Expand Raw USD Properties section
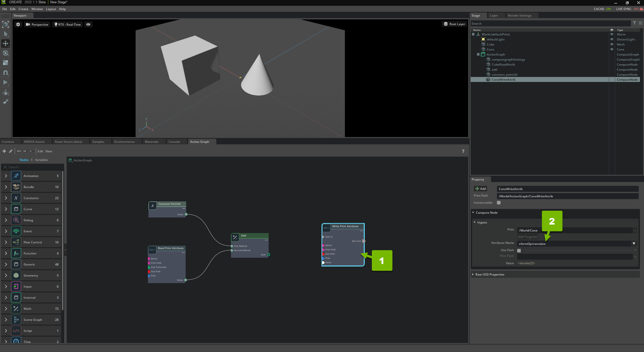 coord(473,275)
